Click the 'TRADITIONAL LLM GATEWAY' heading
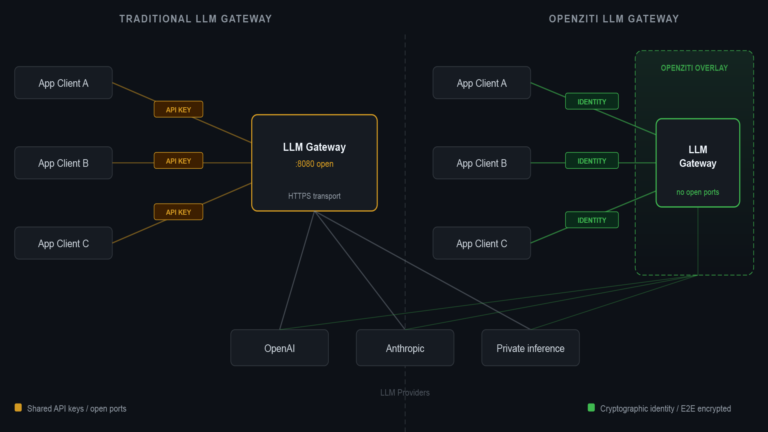The image size is (768, 432). point(195,19)
